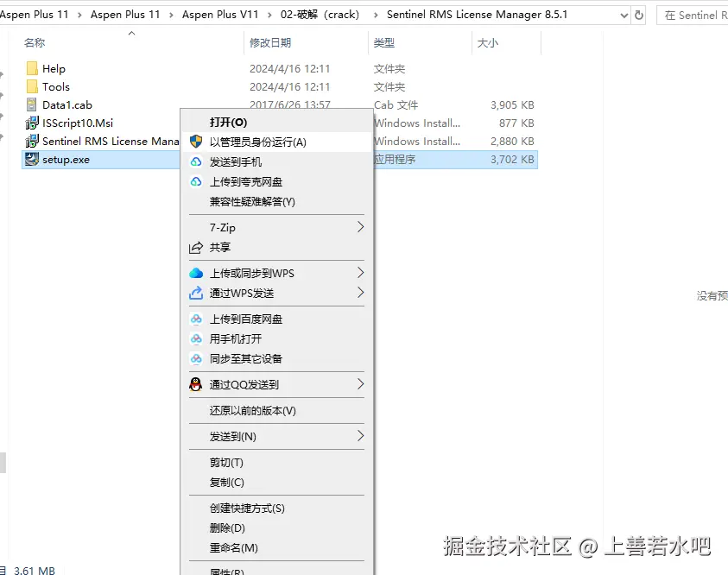The height and width of the screenshot is (575, 728).
Task: Click the Sentinel RMS License Manager msi icon
Action: coord(32,141)
